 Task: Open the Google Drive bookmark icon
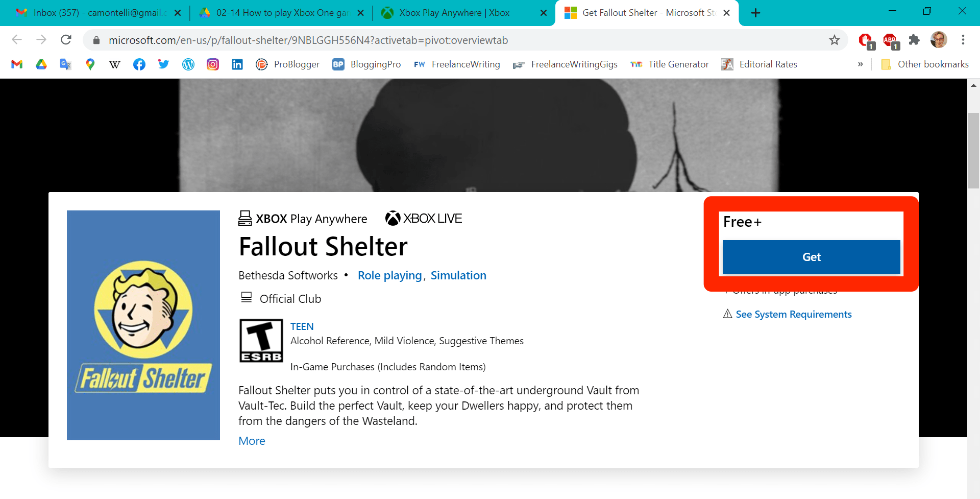pos(41,64)
